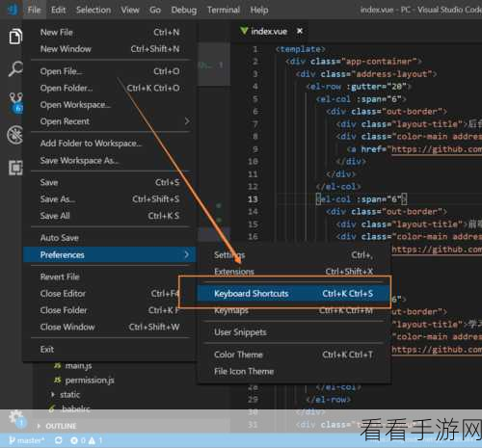Viewport: 482px width, 448px height.
Task: Open the Edit menu
Action: coord(58,10)
